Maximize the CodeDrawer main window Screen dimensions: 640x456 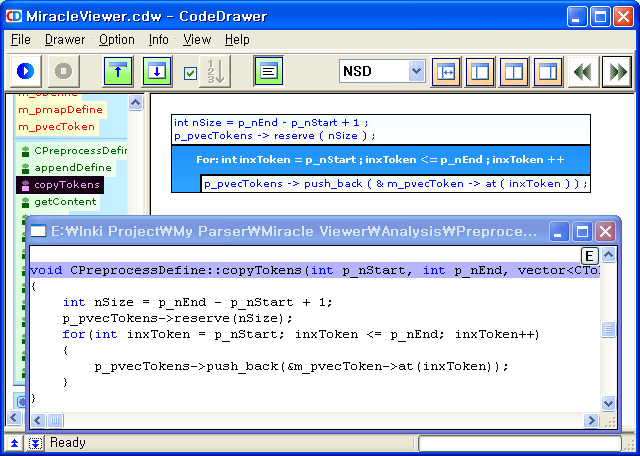click(x=600, y=17)
